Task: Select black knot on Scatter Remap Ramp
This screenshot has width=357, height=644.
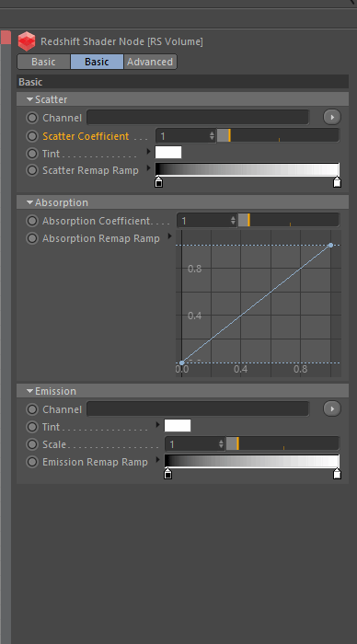Action: [158, 182]
